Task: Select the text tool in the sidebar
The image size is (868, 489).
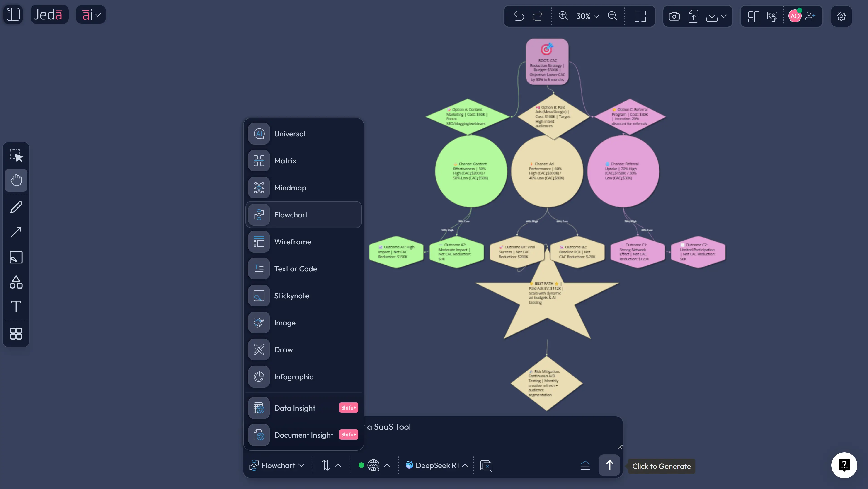Action: (15, 306)
